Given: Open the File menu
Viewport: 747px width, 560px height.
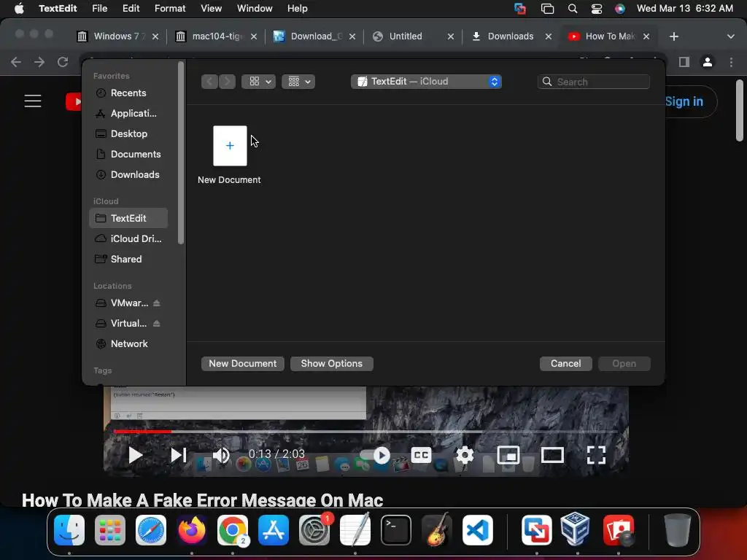Looking at the screenshot, I should point(99,9).
